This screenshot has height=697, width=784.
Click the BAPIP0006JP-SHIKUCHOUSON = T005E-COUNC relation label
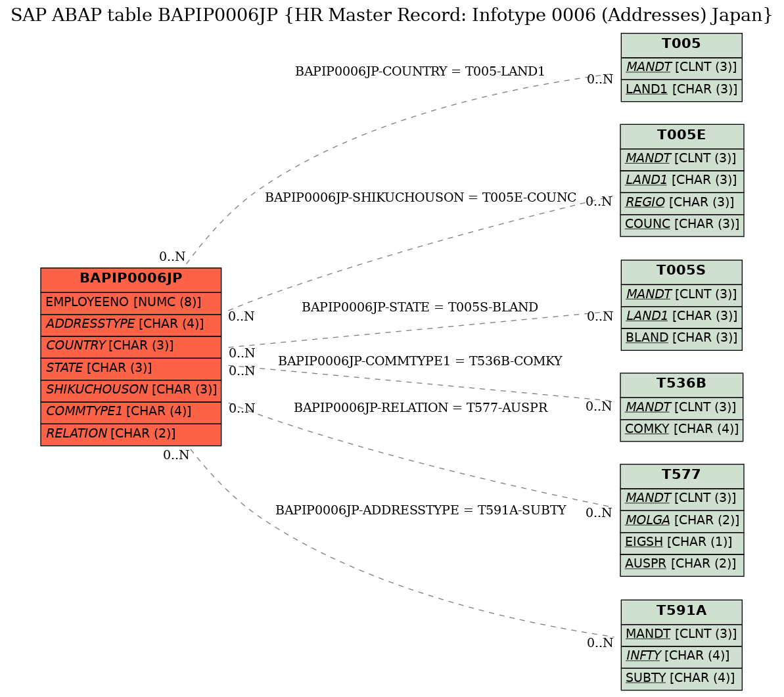click(x=421, y=198)
